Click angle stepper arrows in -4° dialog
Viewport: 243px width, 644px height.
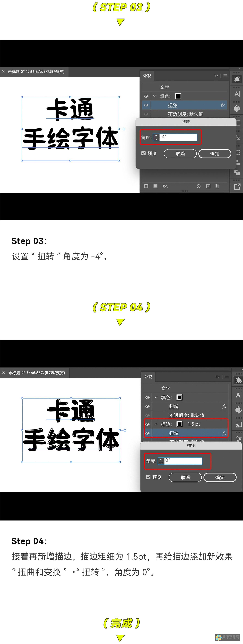(156, 137)
